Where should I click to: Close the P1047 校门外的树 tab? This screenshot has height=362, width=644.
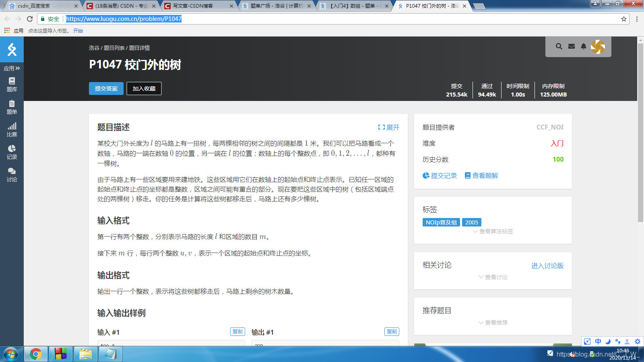coord(464,6)
